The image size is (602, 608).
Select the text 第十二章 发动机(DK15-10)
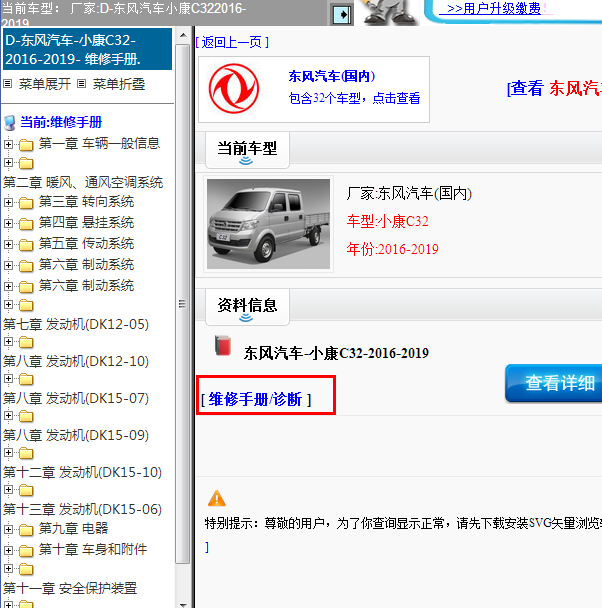[82, 472]
